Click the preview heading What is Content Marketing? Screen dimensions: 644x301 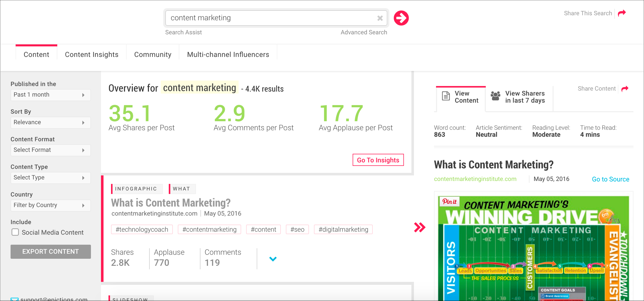coord(494,165)
